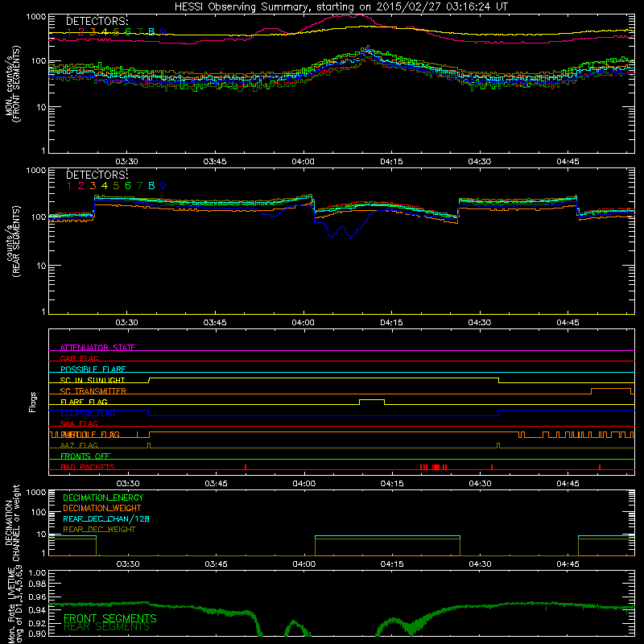The height and width of the screenshot is (644, 644).
Task: Click the 04:15 tick under the rear segments plot
Action: pyautogui.click(x=391, y=323)
